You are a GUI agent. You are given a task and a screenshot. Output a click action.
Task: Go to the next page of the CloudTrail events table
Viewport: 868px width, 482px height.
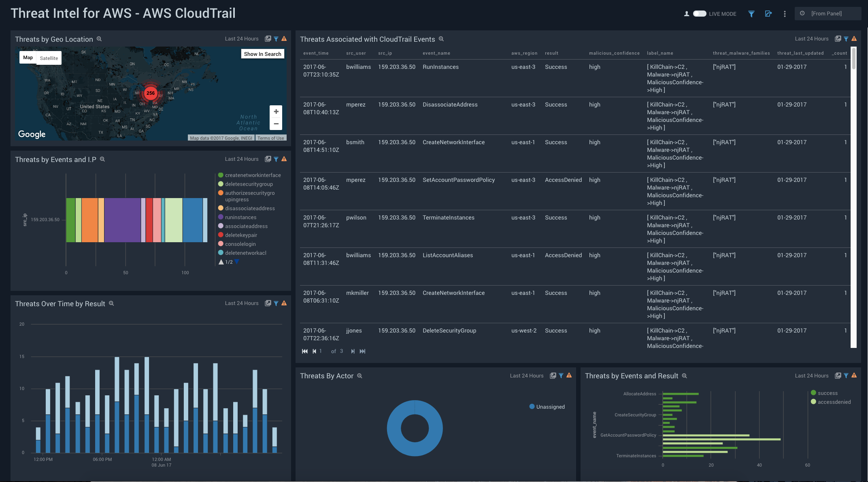tap(352, 351)
